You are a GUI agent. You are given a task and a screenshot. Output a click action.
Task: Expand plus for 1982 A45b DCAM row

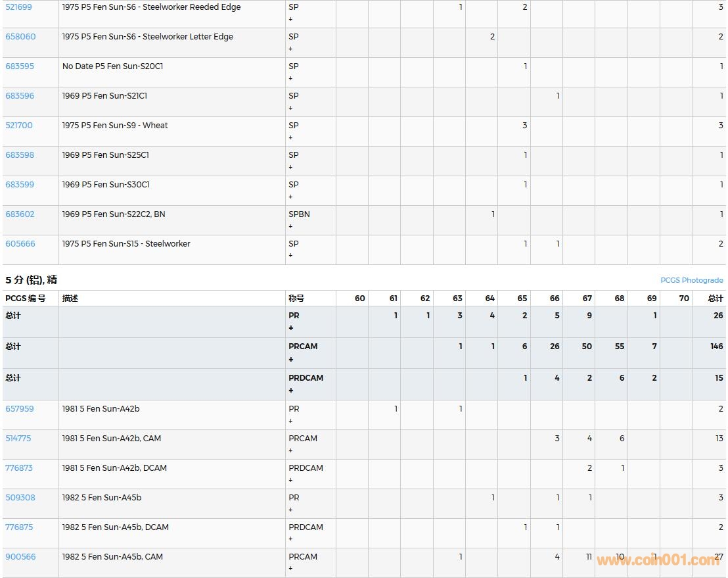291,539
